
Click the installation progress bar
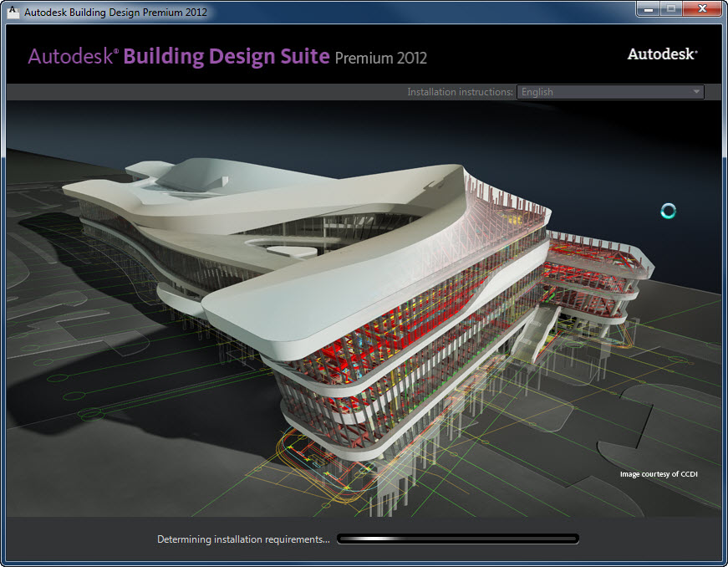[457, 539]
